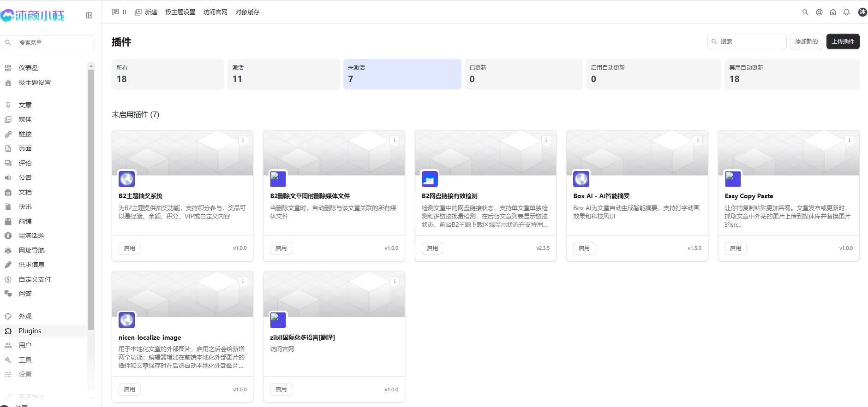
Task: Click the 添加新的 button
Action: tap(806, 41)
